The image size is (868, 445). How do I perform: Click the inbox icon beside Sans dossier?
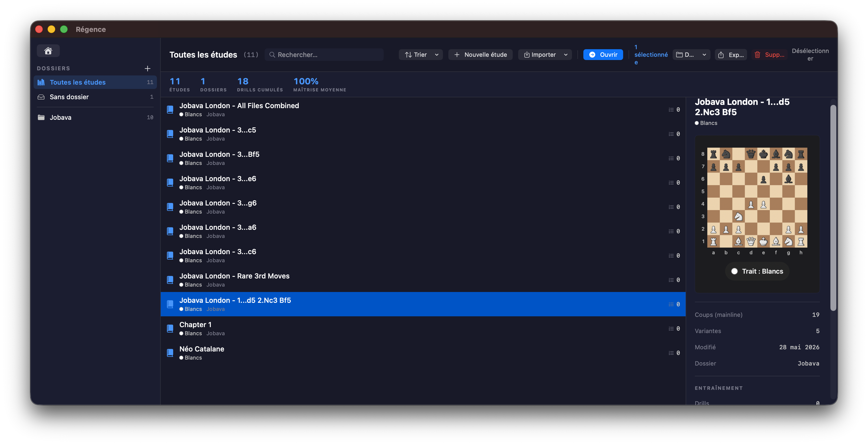[x=41, y=97]
